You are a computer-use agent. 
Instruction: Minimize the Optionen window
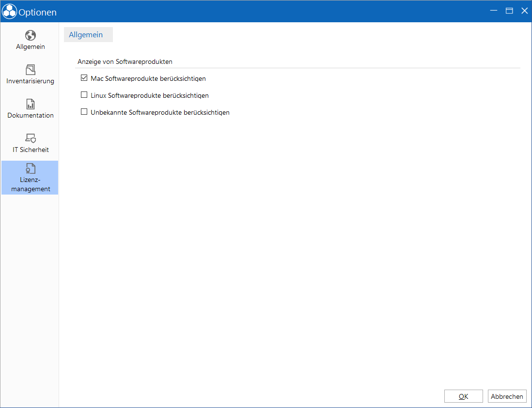494,11
